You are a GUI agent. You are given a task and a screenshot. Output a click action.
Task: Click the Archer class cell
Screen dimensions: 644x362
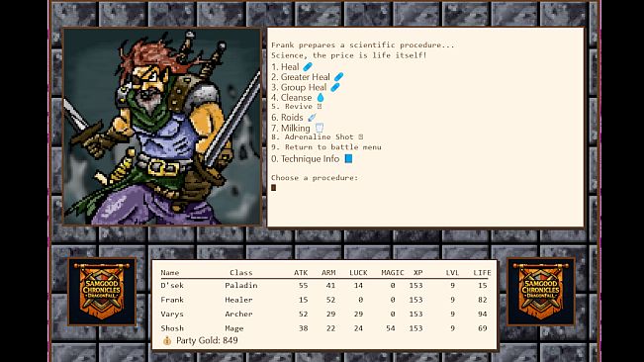[238, 314]
